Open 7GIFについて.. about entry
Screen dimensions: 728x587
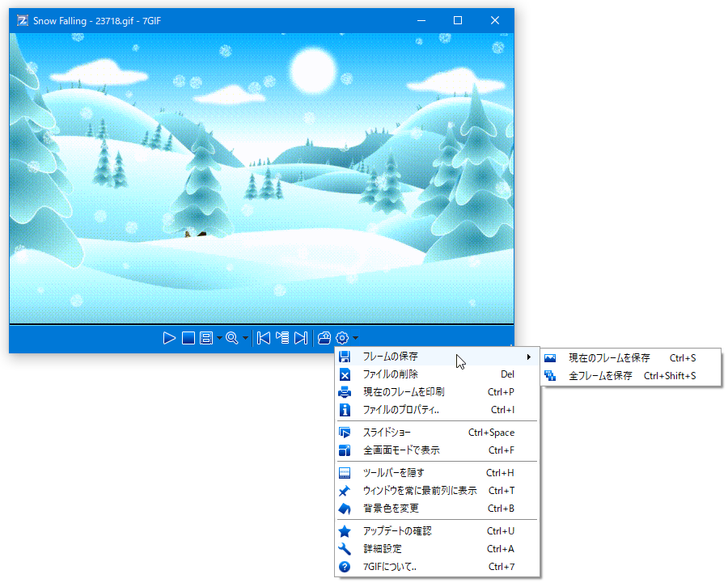coord(437,567)
